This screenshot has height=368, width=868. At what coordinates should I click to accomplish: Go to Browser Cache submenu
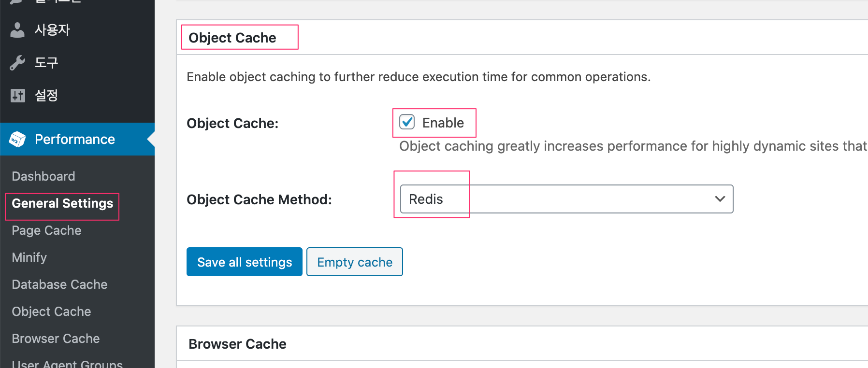tap(56, 339)
